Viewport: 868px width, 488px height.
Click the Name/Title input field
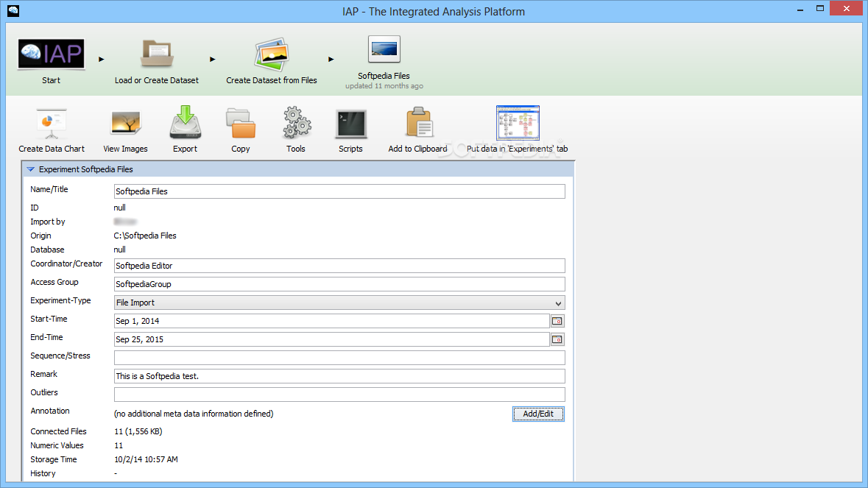pos(339,191)
